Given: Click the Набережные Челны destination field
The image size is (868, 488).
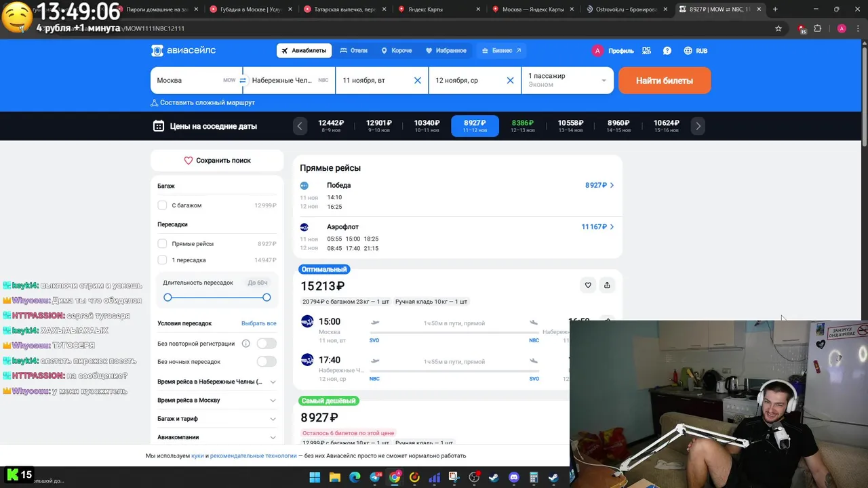Looking at the screenshot, I should tap(290, 80).
